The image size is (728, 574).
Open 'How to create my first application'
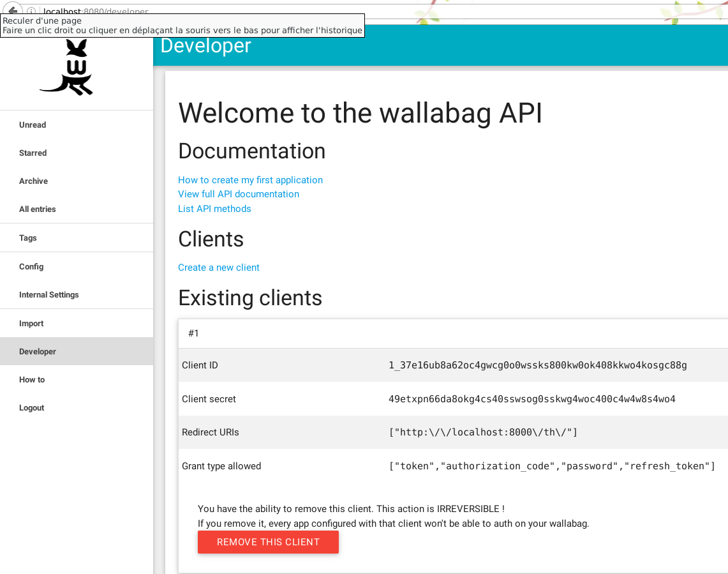(x=250, y=180)
